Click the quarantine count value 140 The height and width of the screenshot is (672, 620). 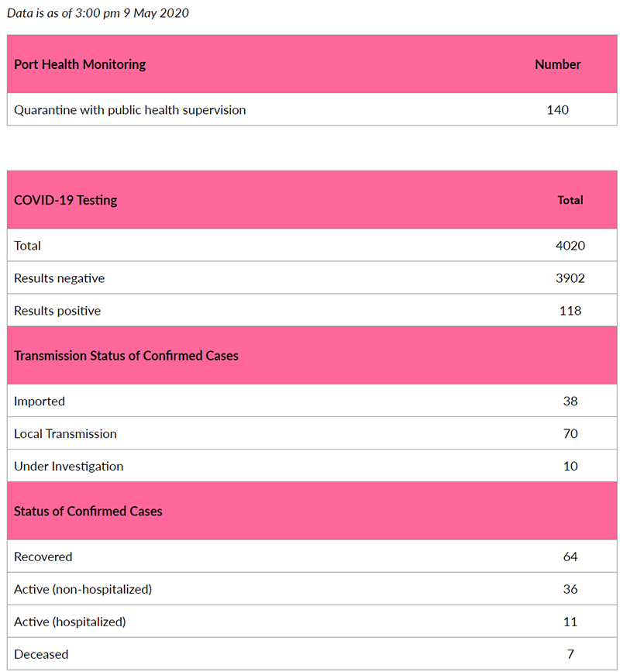coord(557,110)
